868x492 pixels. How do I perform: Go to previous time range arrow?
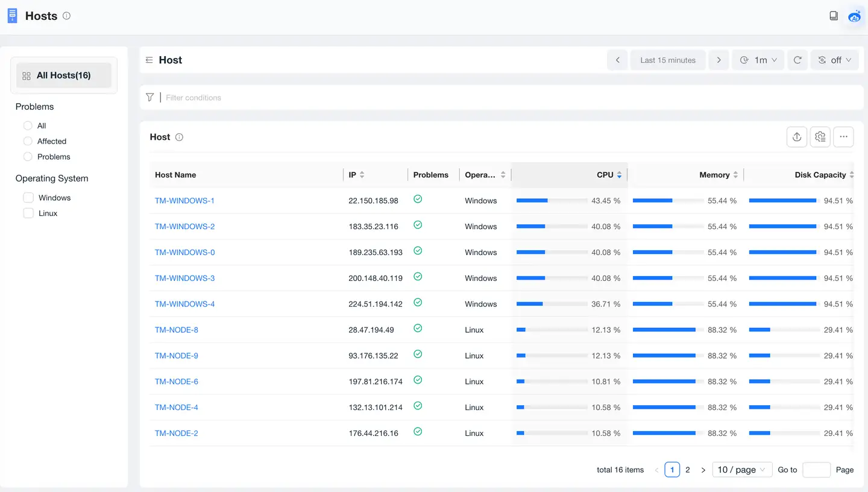pos(617,60)
